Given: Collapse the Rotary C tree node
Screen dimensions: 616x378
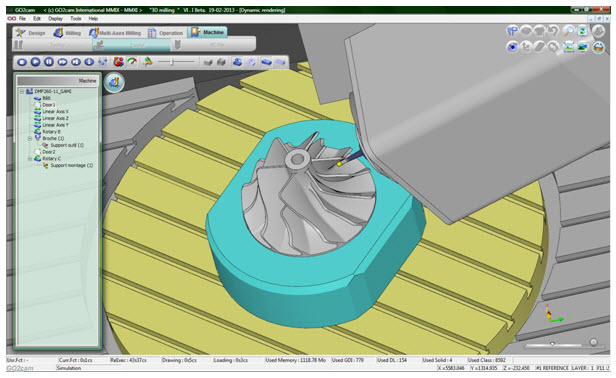Looking at the screenshot, I should tap(29, 159).
